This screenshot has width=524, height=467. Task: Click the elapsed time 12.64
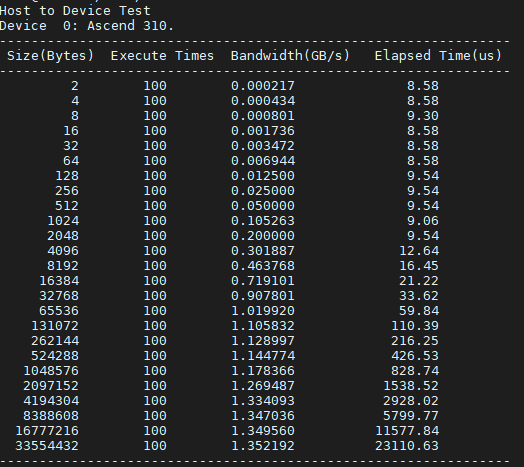tap(419, 251)
